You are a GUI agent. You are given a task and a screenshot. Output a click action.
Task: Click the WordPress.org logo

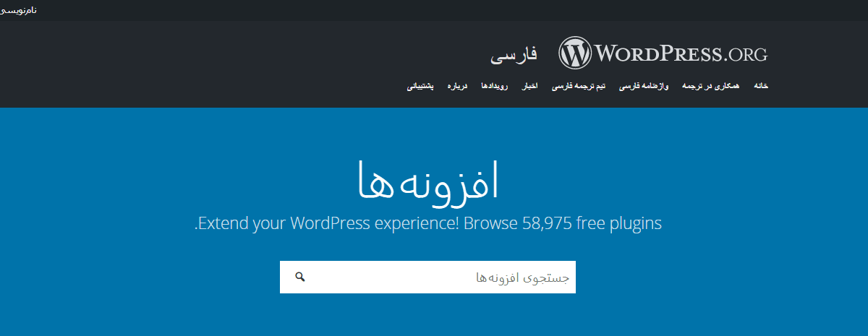point(663,53)
